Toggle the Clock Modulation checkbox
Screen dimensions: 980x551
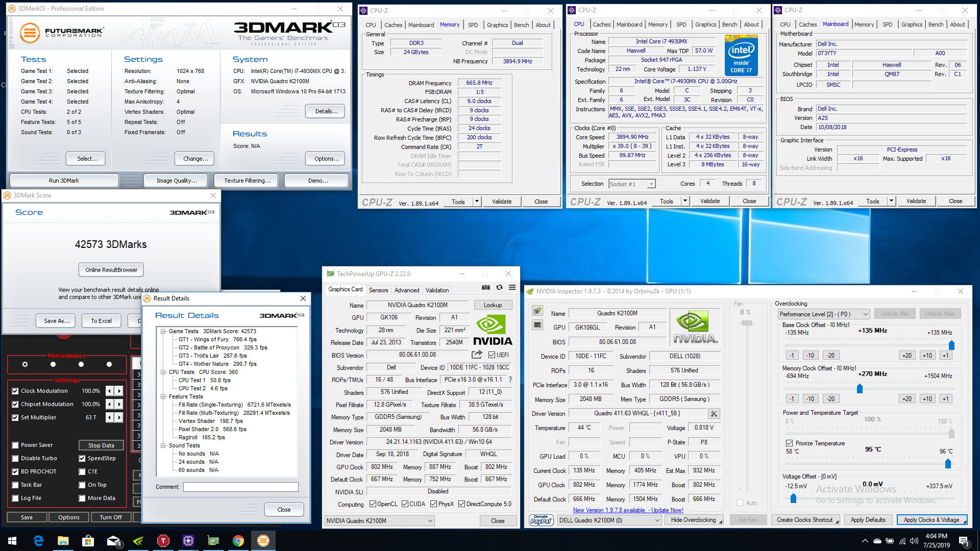(x=15, y=391)
